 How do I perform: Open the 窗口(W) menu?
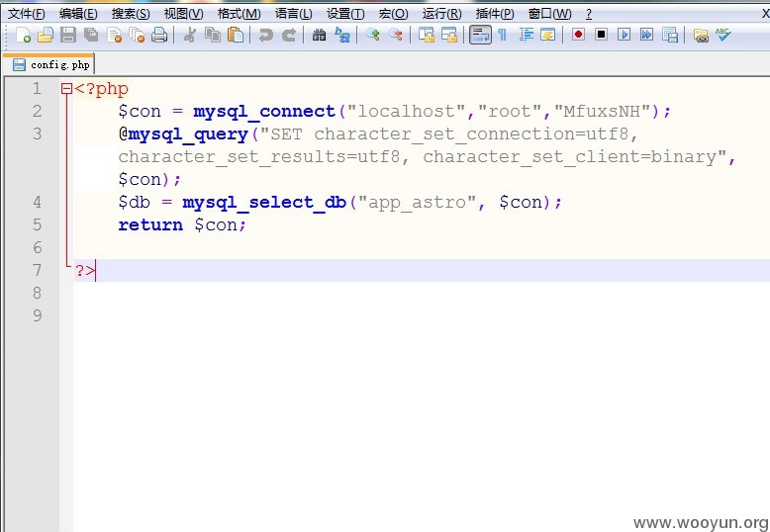549,14
